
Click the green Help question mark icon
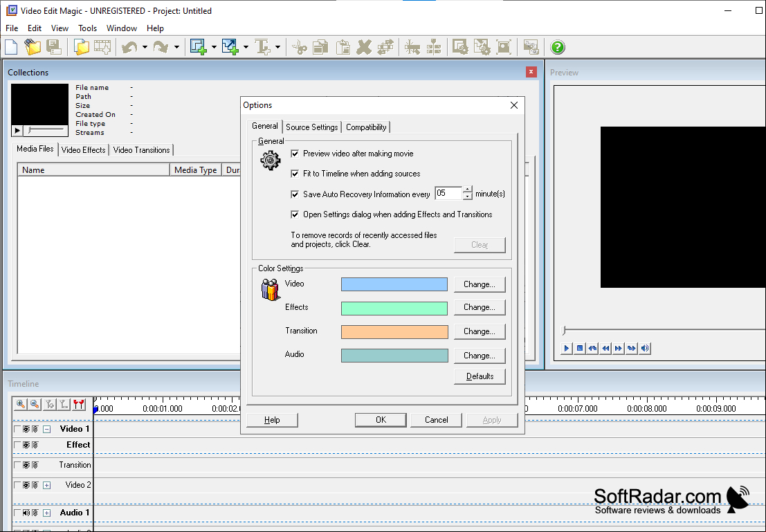click(558, 47)
